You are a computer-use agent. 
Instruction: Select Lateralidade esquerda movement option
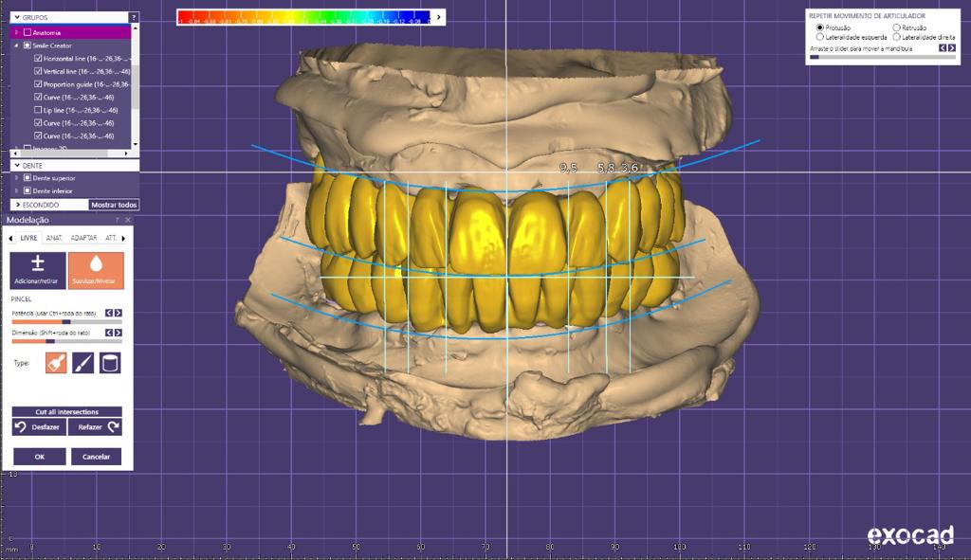click(819, 37)
